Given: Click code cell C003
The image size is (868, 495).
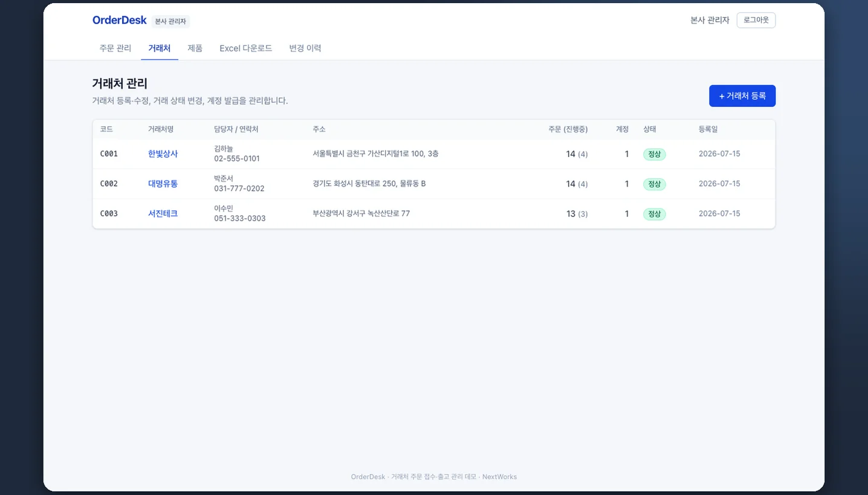Looking at the screenshot, I should pyautogui.click(x=109, y=213).
